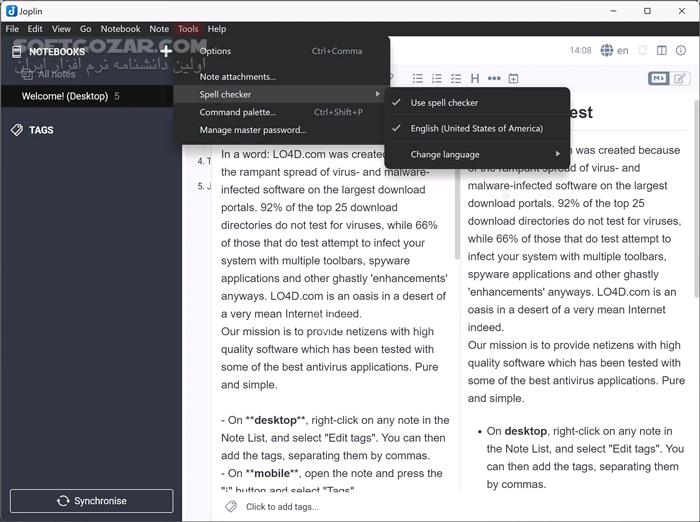Insert a checkbox list
Screen dimensions: 700x522
[x=456, y=79]
